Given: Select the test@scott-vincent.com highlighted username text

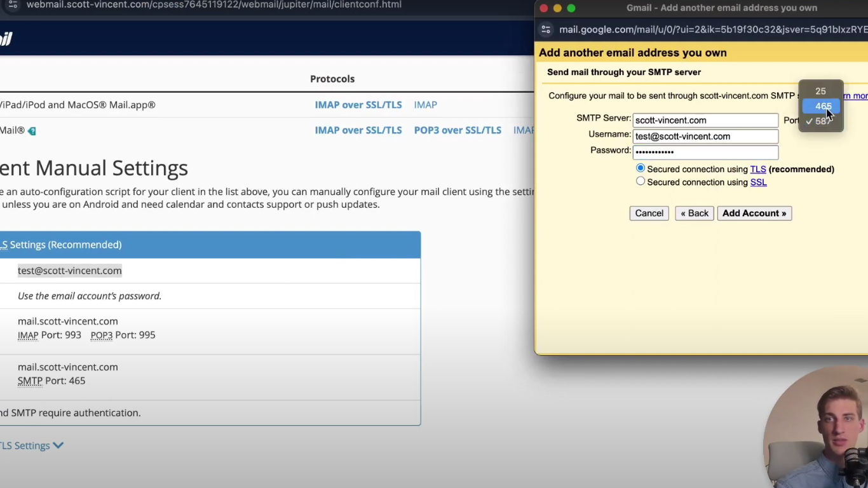Looking at the screenshot, I should click(x=70, y=271).
